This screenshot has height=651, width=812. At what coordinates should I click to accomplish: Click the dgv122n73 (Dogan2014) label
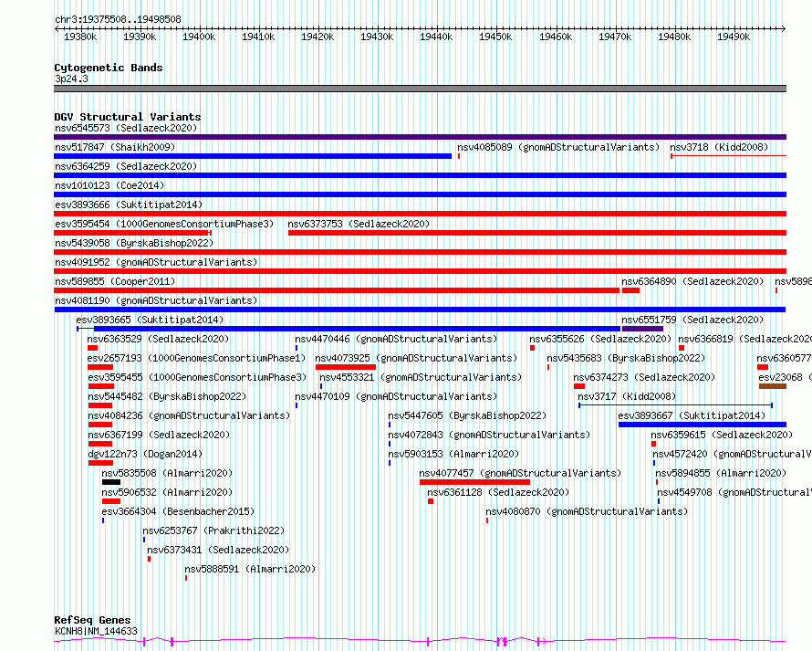[144, 454]
